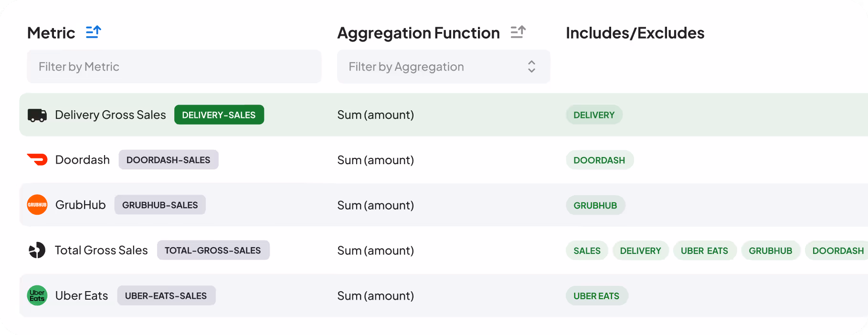The height and width of the screenshot is (335, 868).
Task: Click the orange GrubHub logo
Action: (x=37, y=205)
